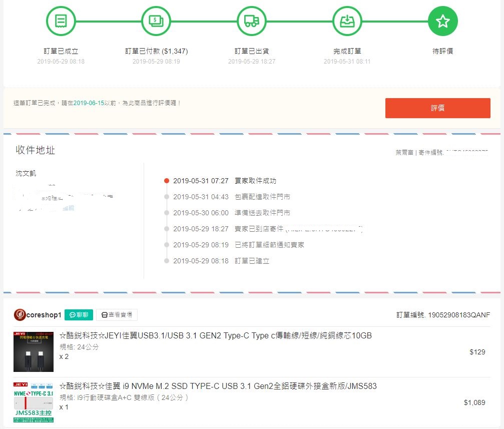
Task: Open the i9 NVMe M.2 SSD enclosure title
Action: tap(218, 386)
